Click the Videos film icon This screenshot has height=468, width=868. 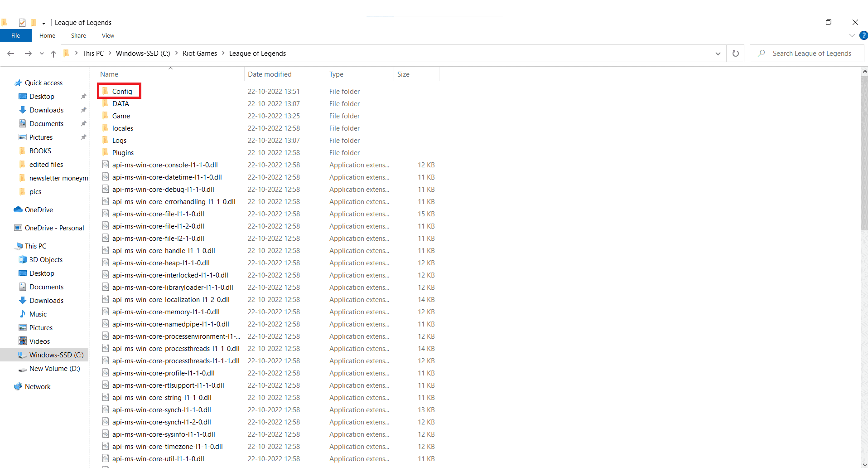(23, 341)
